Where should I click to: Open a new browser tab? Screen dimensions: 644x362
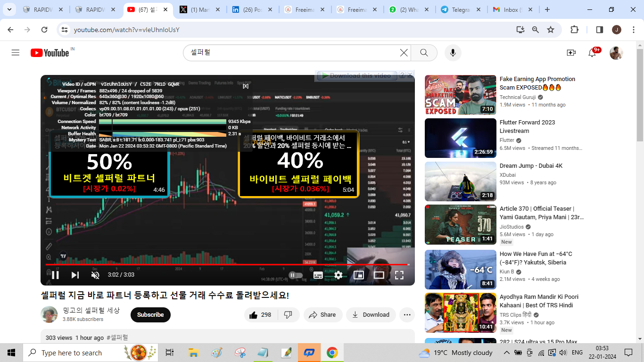547,9
